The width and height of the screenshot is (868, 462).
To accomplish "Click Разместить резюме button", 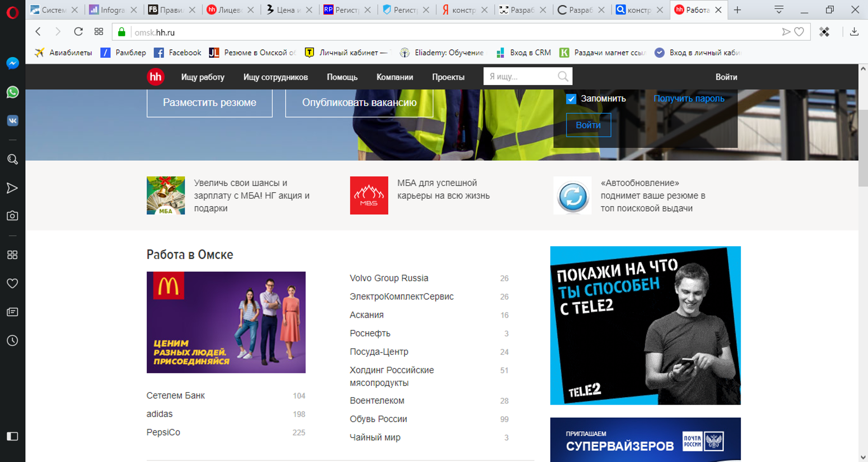I will (209, 103).
